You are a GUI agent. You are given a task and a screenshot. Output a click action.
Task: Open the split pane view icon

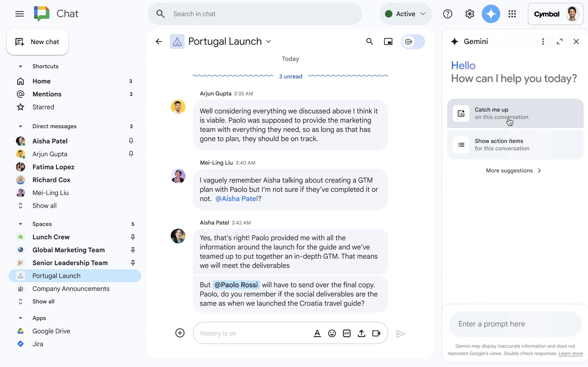(388, 42)
